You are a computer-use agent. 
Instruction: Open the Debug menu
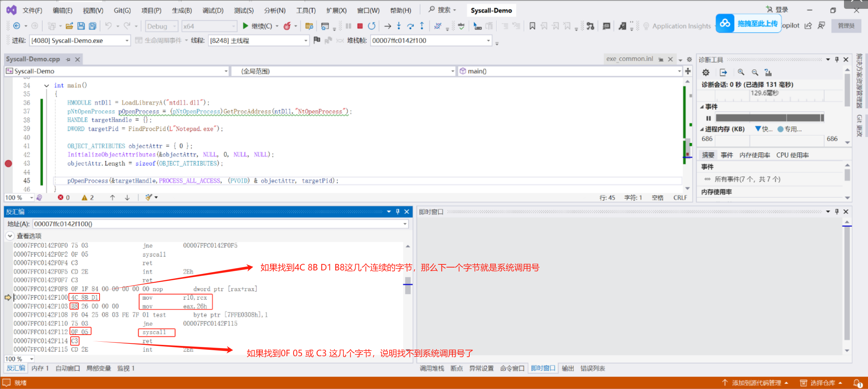coord(213,11)
